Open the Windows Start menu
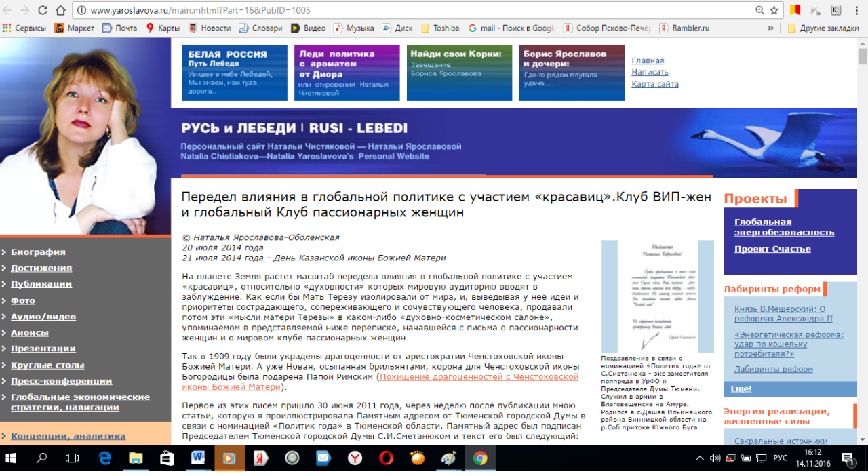 coord(12,458)
